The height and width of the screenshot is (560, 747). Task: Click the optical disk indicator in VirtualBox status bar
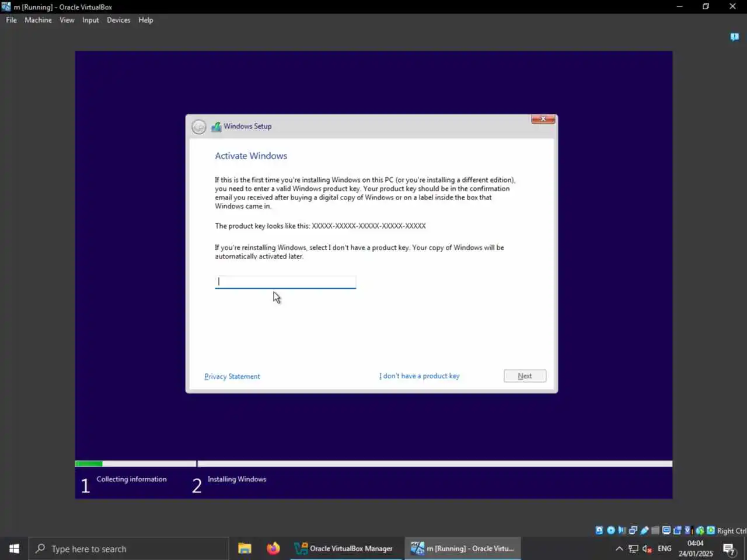click(x=611, y=530)
